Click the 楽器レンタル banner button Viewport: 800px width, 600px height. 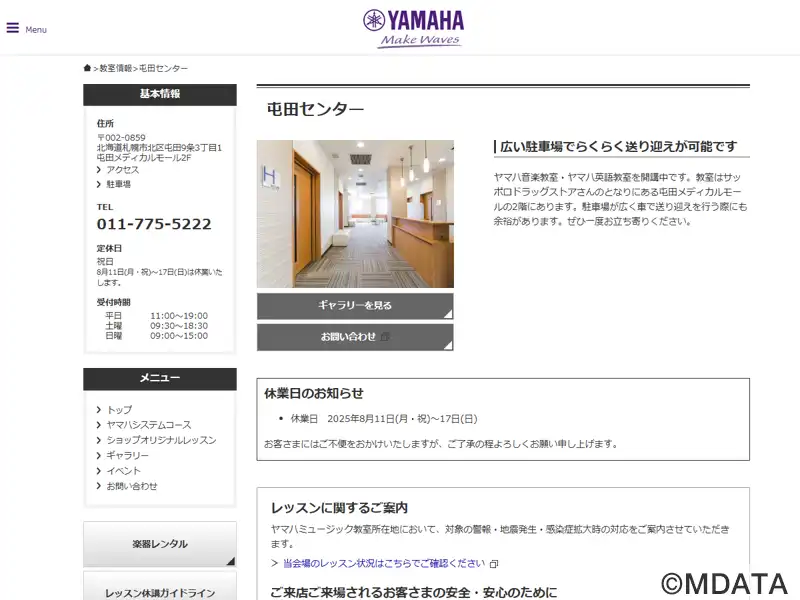pyautogui.click(x=160, y=544)
